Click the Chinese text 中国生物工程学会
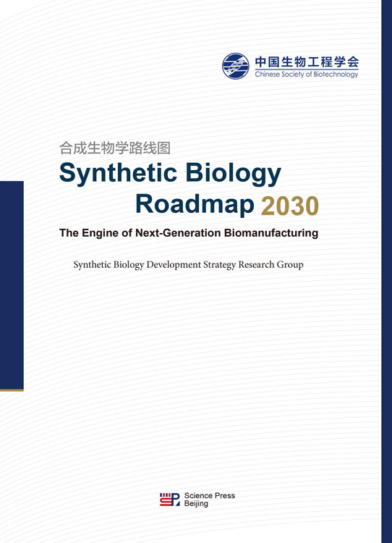 (x=307, y=62)
